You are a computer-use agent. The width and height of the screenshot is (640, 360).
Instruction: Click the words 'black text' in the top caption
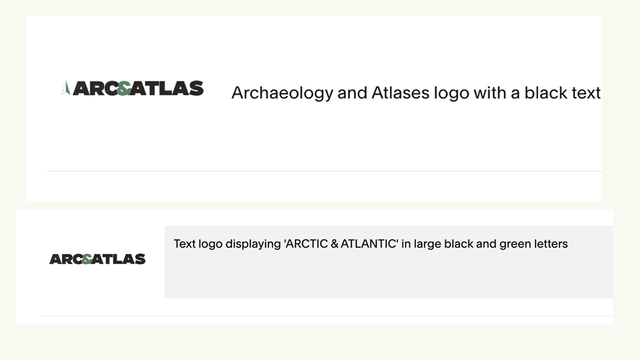(x=562, y=93)
